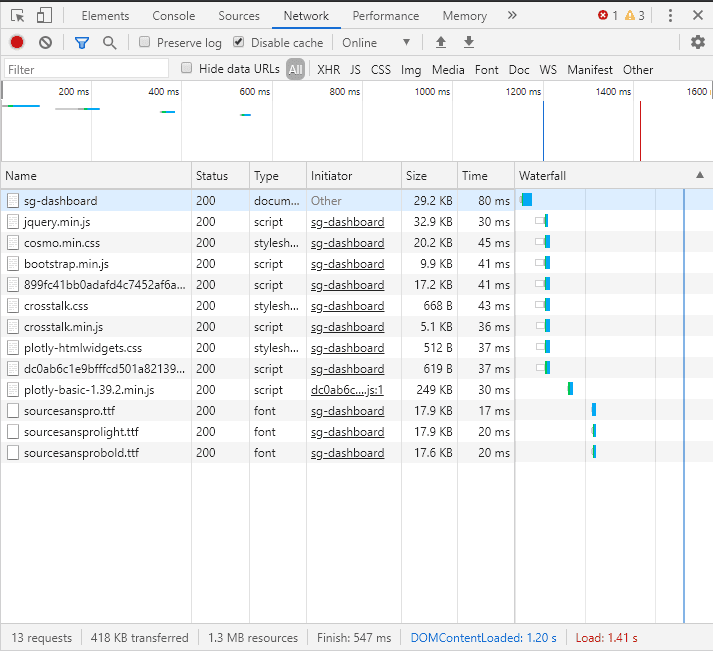This screenshot has width=713, height=651.
Task: Open the network search magnifier
Action: [x=110, y=43]
